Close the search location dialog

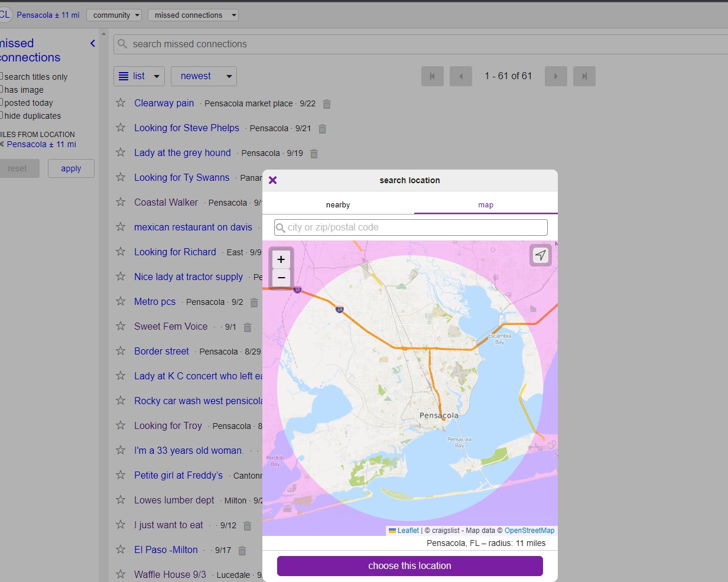point(272,180)
